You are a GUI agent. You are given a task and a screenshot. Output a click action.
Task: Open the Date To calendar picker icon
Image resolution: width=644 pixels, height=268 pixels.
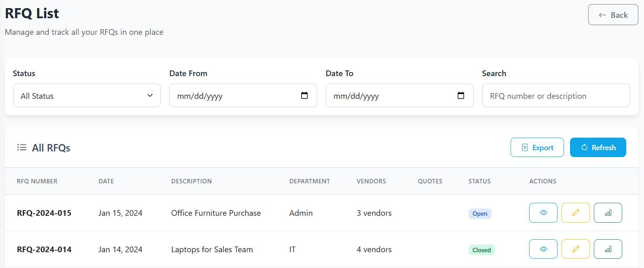(460, 96)
